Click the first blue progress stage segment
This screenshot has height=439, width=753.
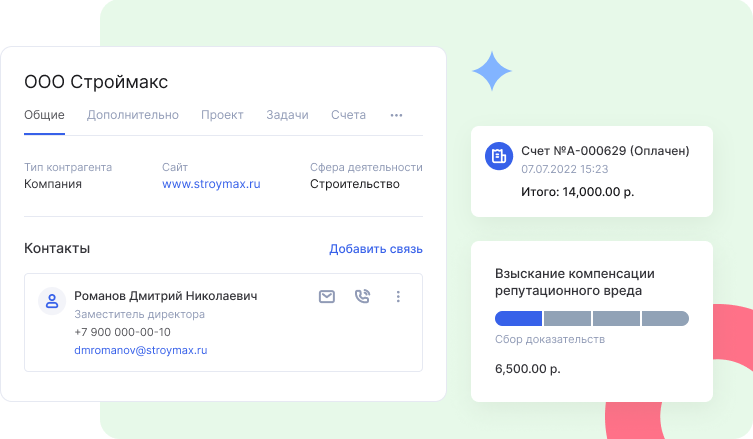coord(518,319)
